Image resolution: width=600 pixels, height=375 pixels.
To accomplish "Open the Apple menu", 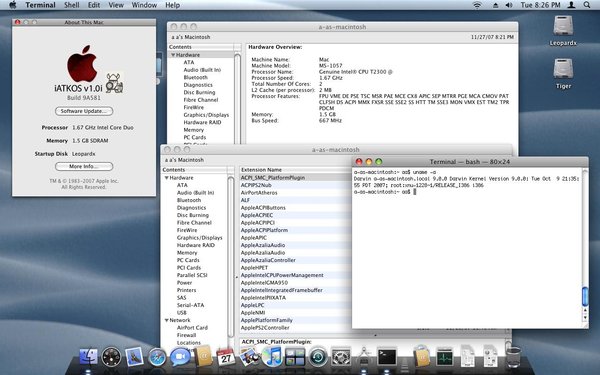I will coord(13,5).
